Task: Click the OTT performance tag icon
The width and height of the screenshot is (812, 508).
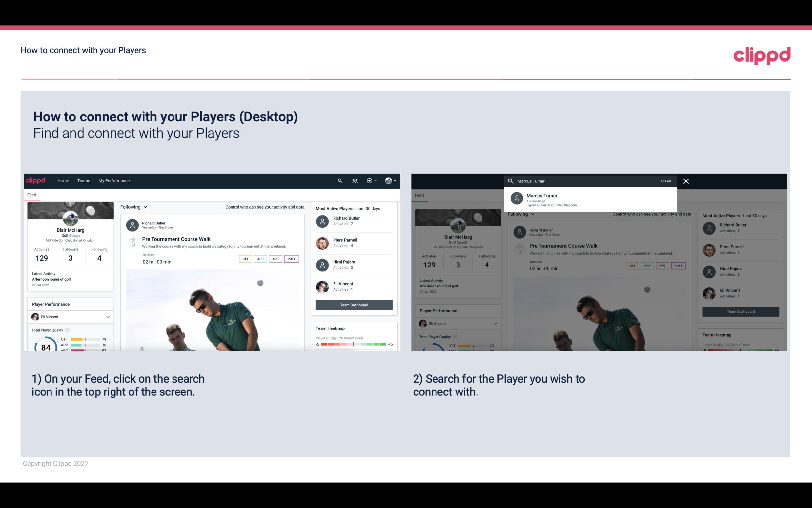Action: 244,259
